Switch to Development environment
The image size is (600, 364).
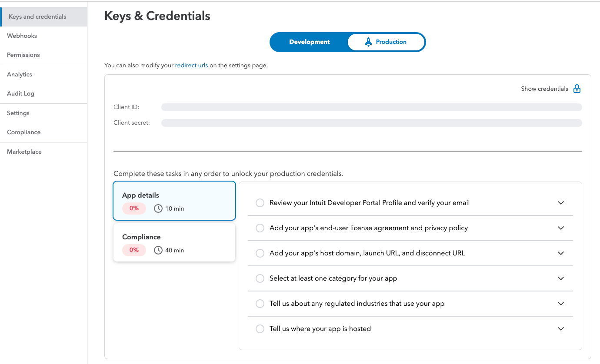(x=309, y=42)
